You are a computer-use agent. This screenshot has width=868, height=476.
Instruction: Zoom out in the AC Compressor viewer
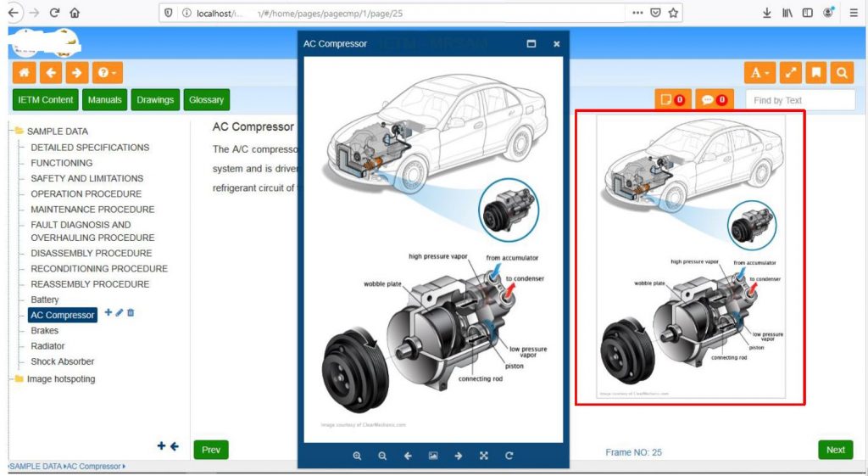[x=382, y=456]
